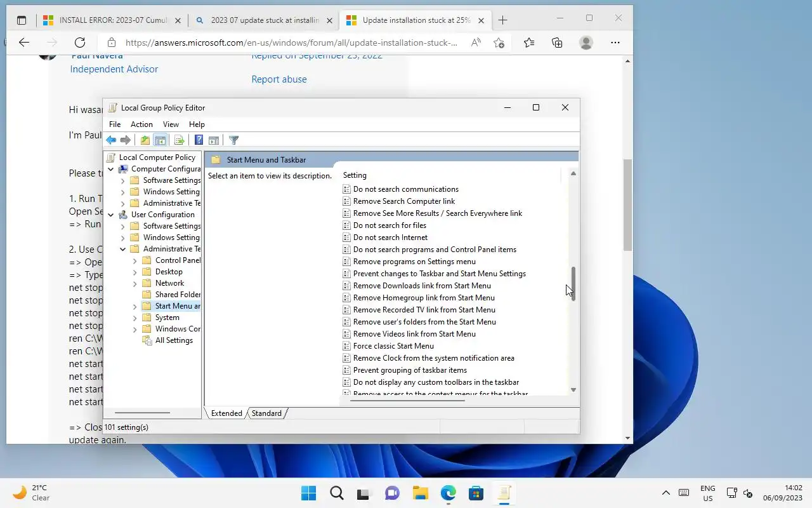Viewport: 812px width, 508px height.
Task: Expand the Windows Components tree node
Action: coord(134,329)
